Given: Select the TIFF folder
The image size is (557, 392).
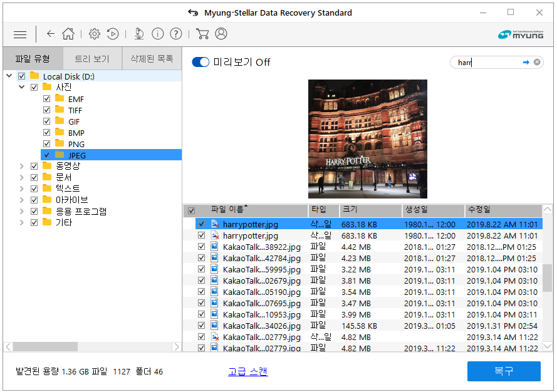Looking at the screenshot, I should pyautogui.click(x=75, y=110).
